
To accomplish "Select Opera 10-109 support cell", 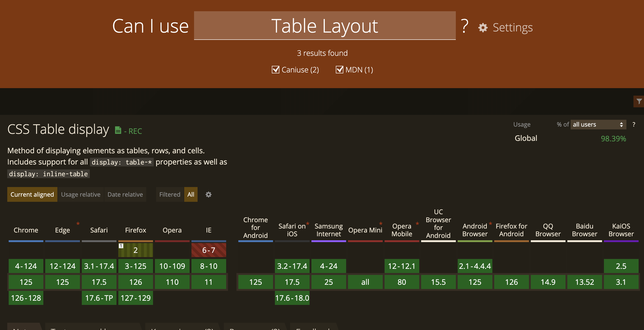I will tap(172, 266).
